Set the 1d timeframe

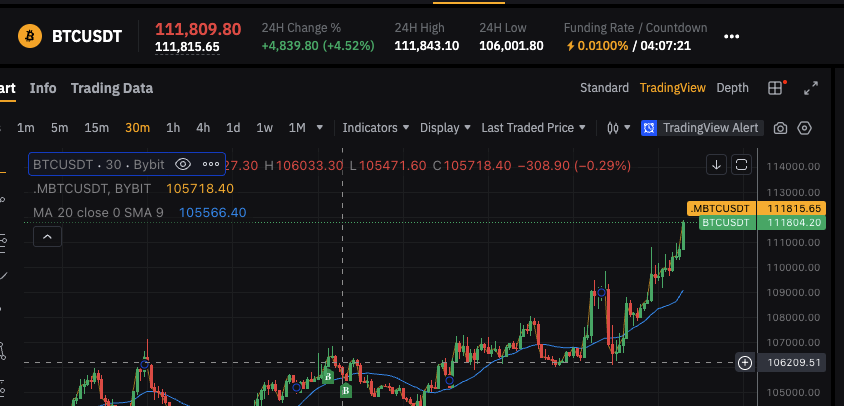(x=233, y=128)
